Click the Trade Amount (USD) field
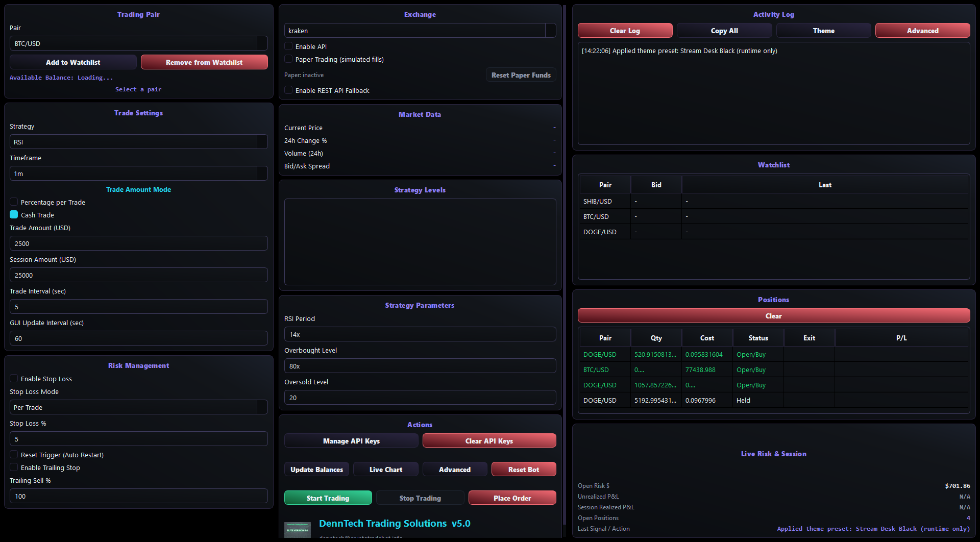This screenshot has height=542, width=980. (x=139, y=243)
